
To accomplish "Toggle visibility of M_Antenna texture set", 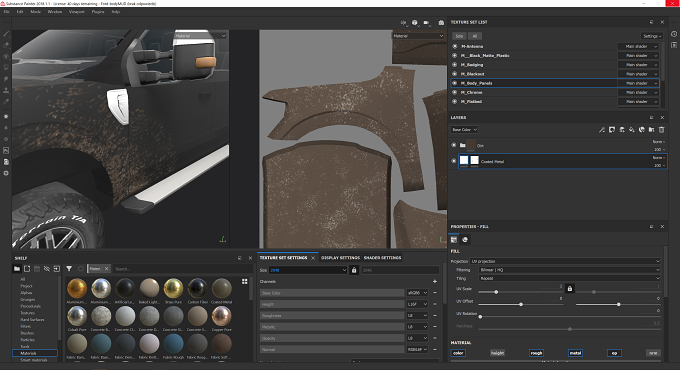I will pyautogui.click(x=454, y=46).
